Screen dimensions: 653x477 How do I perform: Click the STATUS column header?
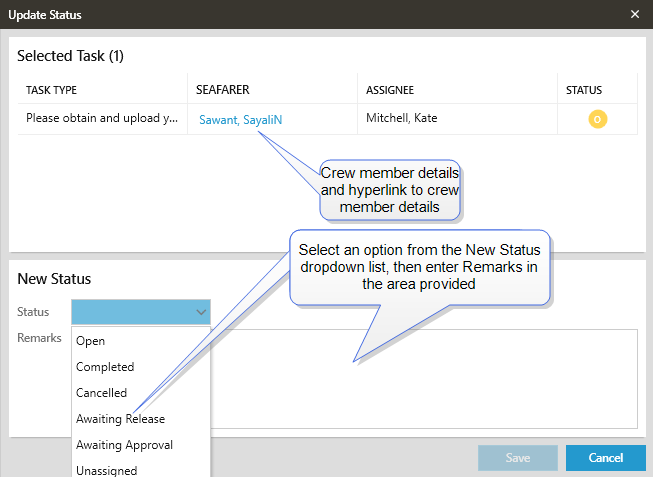pos(584,90)
